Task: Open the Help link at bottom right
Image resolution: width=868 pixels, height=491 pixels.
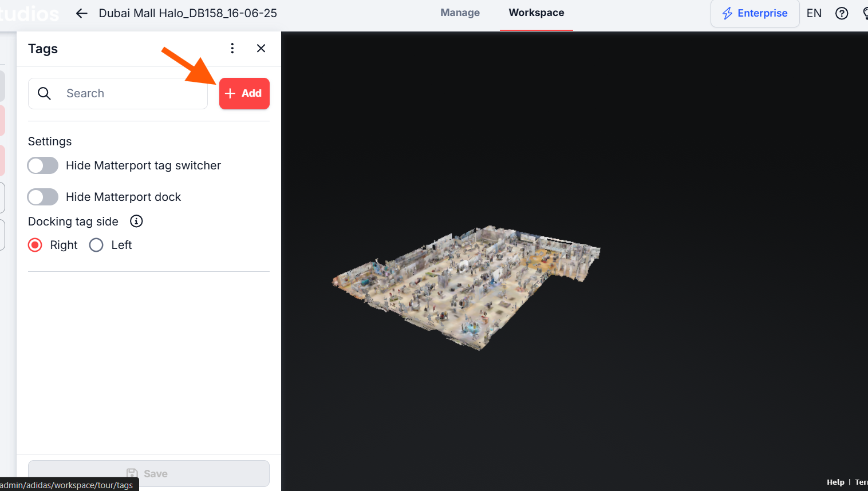Action: [x=835, y=482]
